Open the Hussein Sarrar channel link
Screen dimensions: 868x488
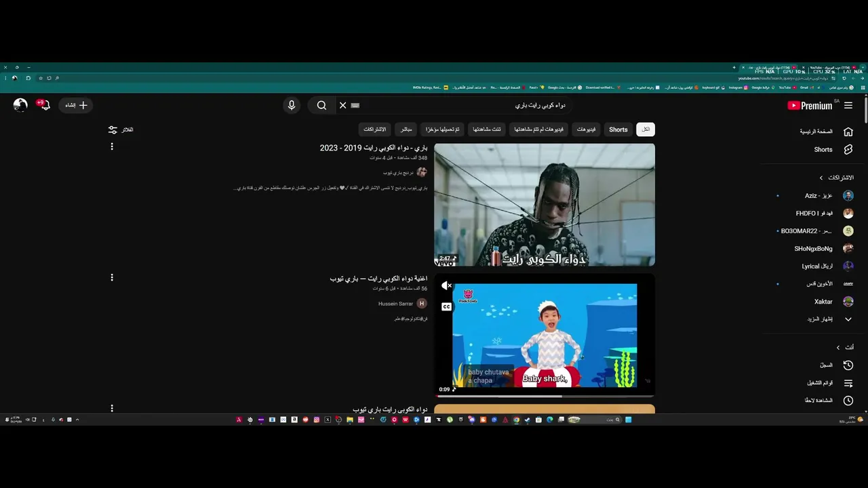395,304
